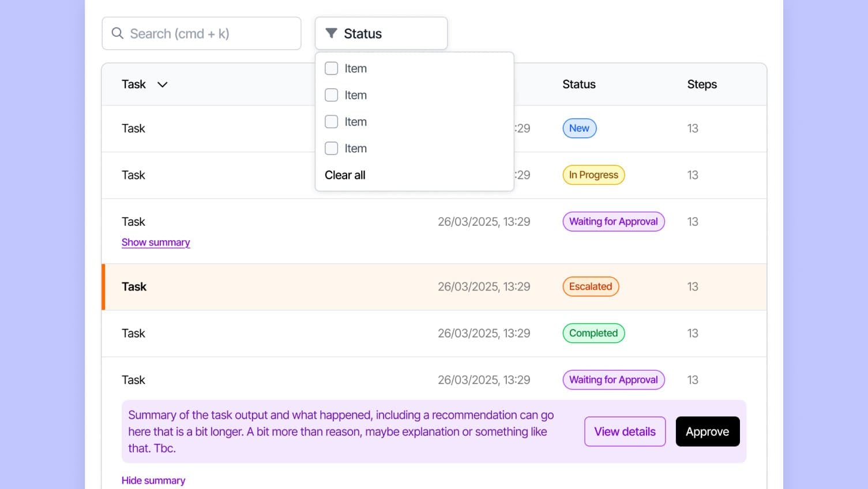Tick the third Item checkbox in filter menu
The image size is (868, 489).
(331, 121)
